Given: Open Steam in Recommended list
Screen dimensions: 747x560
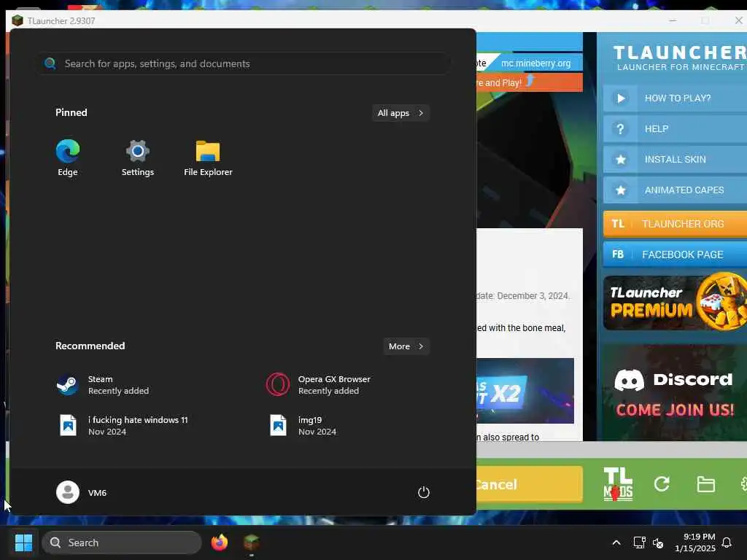Looking at the screenshot, I should coord(102,385).
